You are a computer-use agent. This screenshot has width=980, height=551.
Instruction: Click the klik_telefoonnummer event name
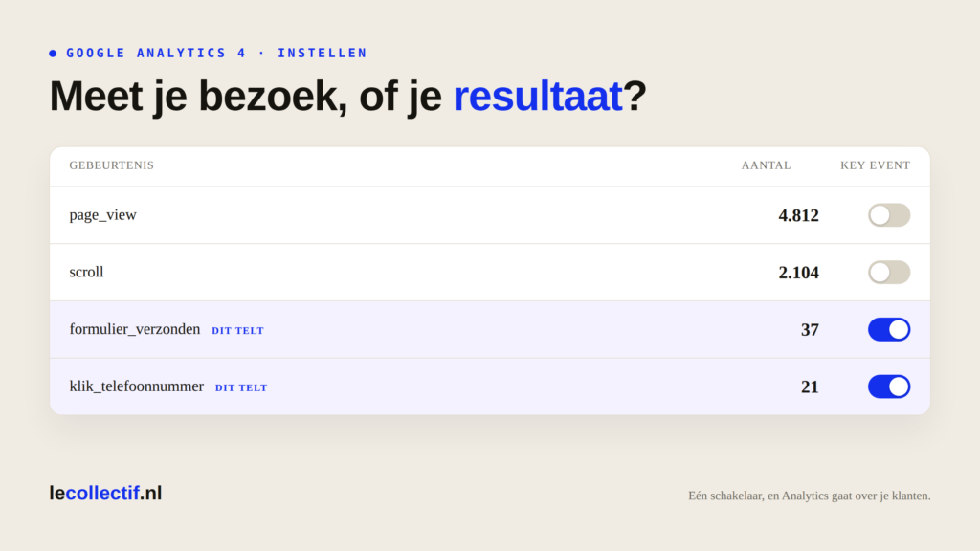click(x=136, y=386)
